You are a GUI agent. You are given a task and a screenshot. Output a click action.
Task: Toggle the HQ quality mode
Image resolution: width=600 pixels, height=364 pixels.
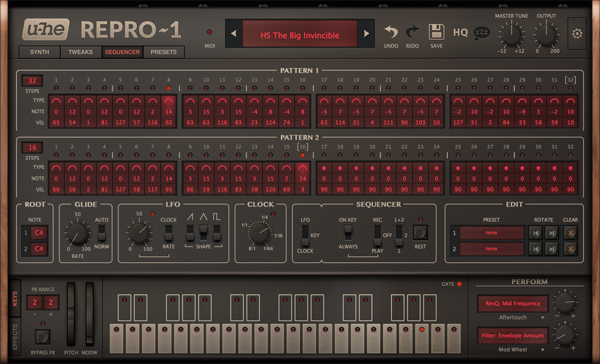coord(460,32)
